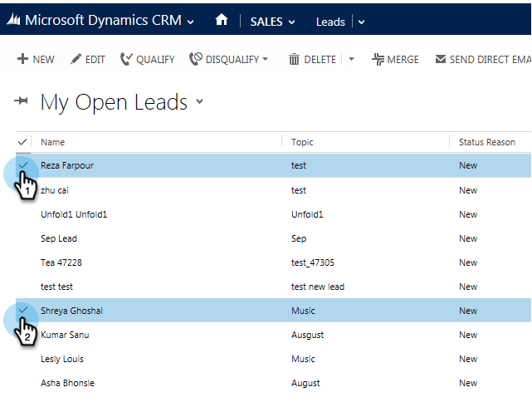Open the zhu cai lead record
This screenshot has width=532, height=402.
coord(55,190)
